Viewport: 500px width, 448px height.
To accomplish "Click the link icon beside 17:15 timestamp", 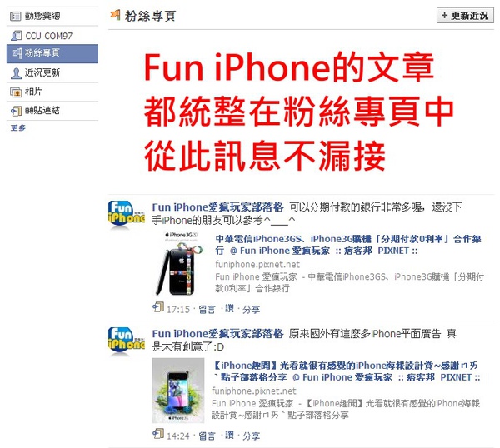I will pos(158,306).
